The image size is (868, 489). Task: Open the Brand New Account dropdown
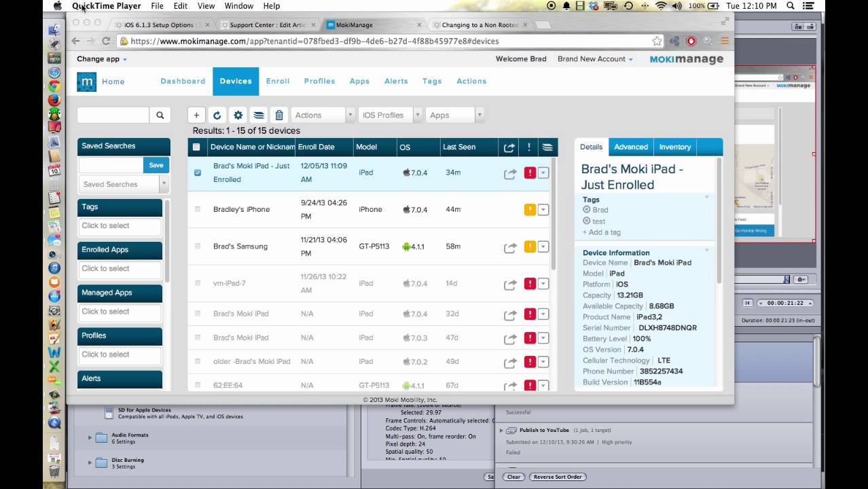coord(595,59)
